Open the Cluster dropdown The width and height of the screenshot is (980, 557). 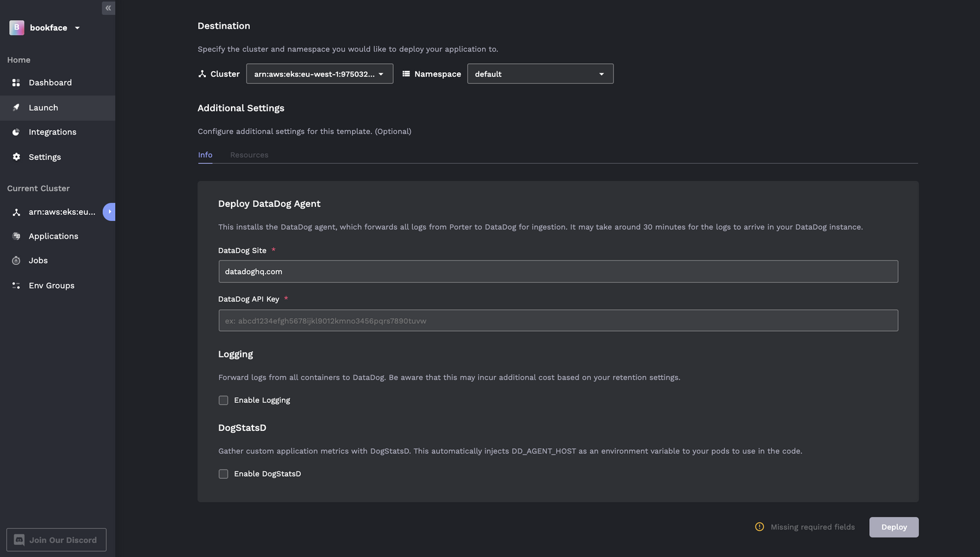click(320, 74)
